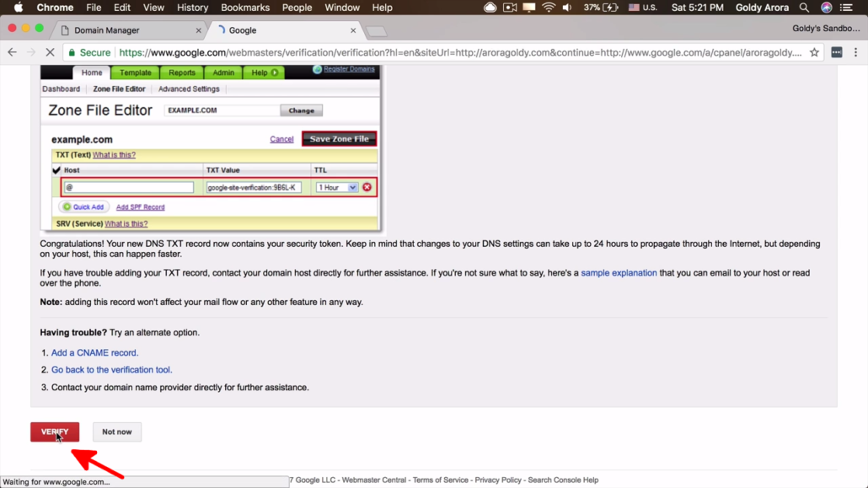Image resolution: width=868 pixels, height=488 pixels.
Task: Open the Search Console Help footer link
Action: coord(563,480)
